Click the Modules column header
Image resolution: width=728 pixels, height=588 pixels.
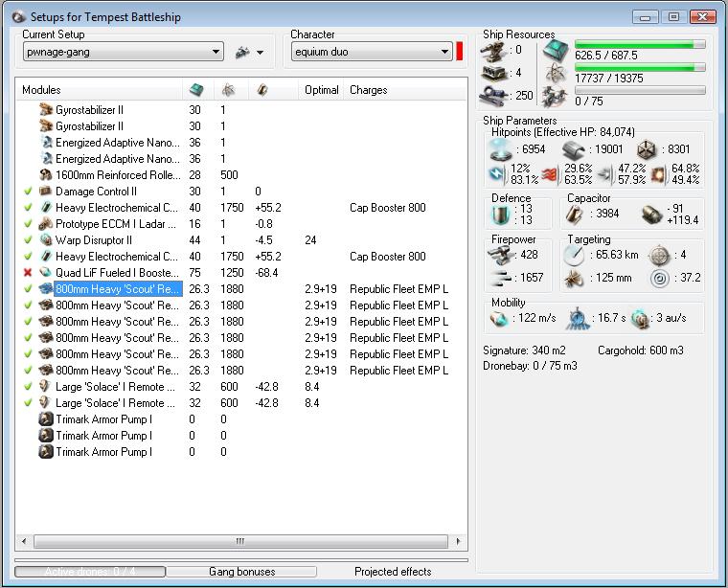(x=41, y=90)
